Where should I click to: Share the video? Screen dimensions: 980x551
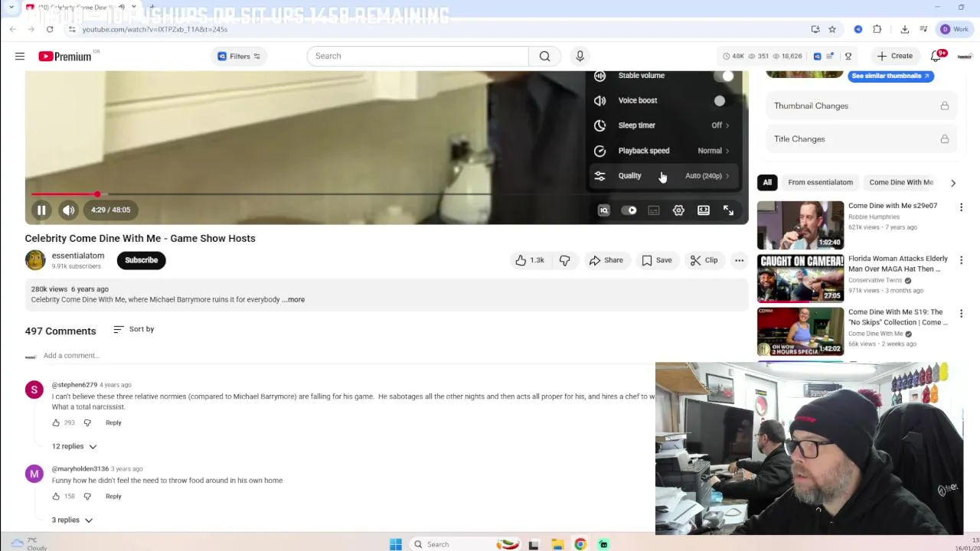point(606,260)
